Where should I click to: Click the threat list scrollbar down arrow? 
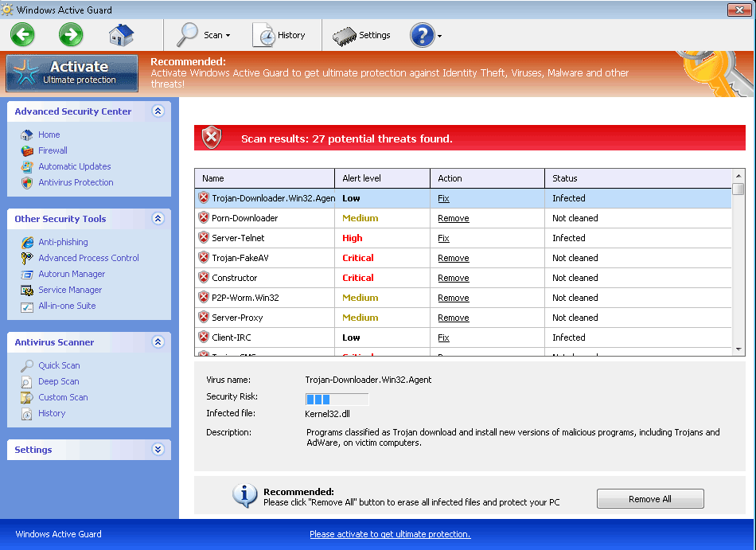(x=738, y=349)
